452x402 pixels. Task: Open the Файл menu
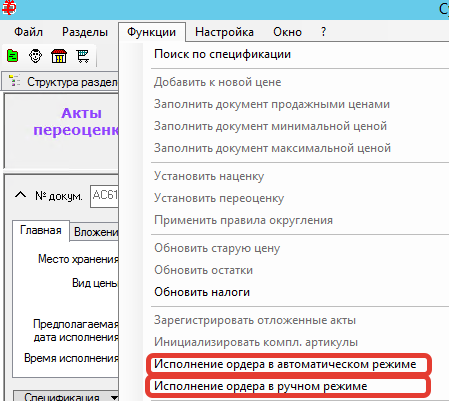[x=28, y=32]
